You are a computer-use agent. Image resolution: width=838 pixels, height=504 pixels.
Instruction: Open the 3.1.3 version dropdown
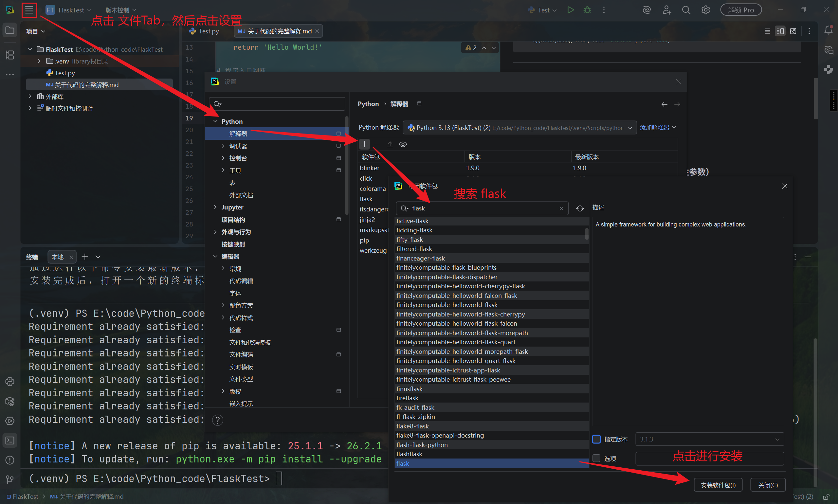[710, 439]
